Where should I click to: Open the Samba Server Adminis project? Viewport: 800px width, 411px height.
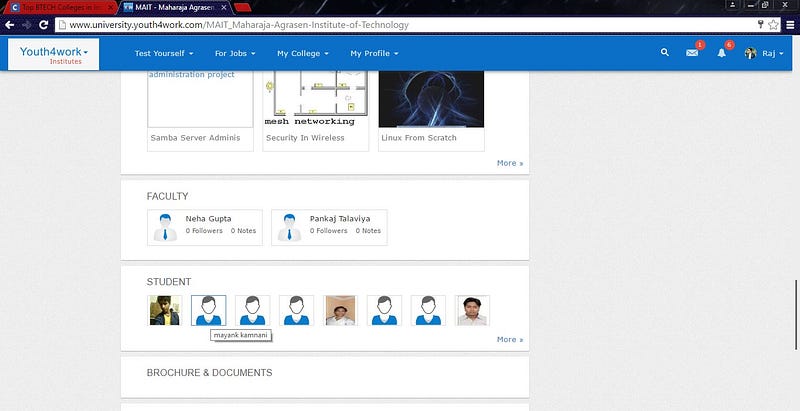point(195,138)
